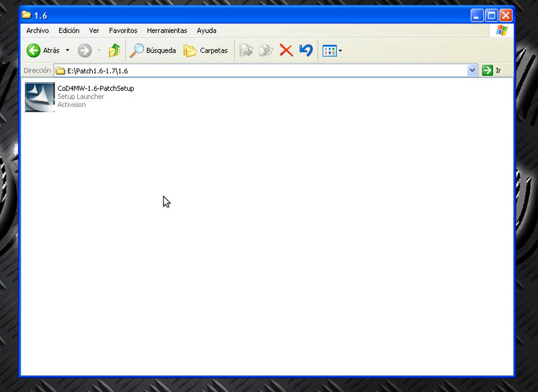The width and height of the screenshot is (538, 392).
Task: Open the Atrás history dropdown arrow
Action: point(68,50)
